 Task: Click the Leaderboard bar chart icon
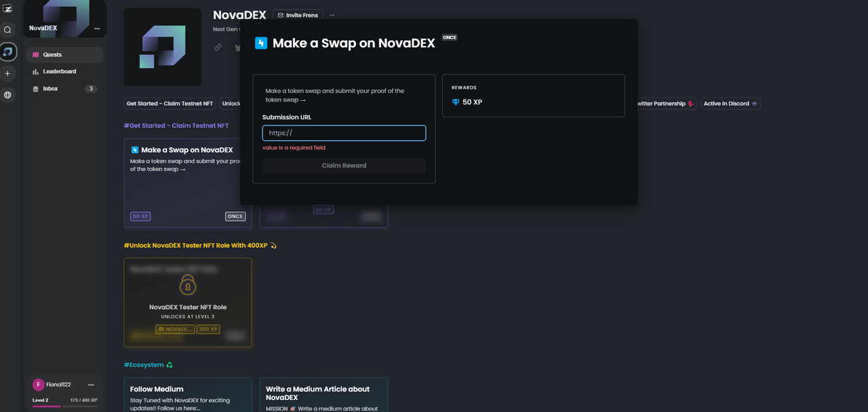36,72
